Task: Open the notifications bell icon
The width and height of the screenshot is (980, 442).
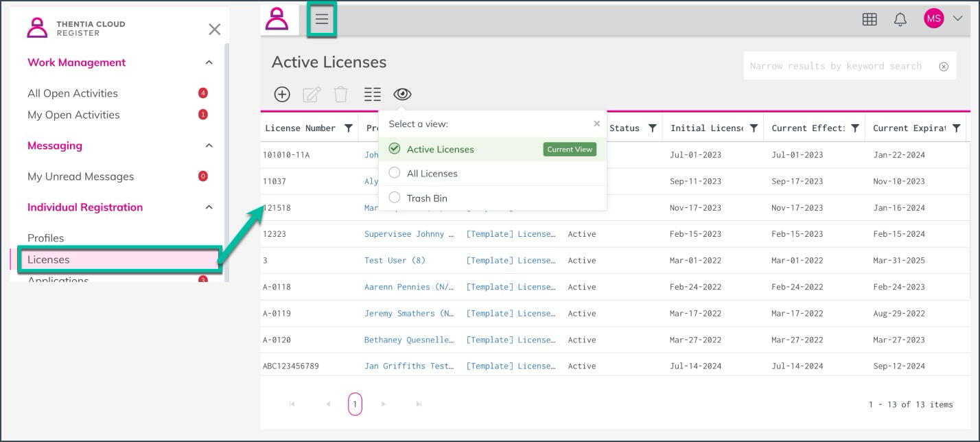Action: tap(900, 19)
